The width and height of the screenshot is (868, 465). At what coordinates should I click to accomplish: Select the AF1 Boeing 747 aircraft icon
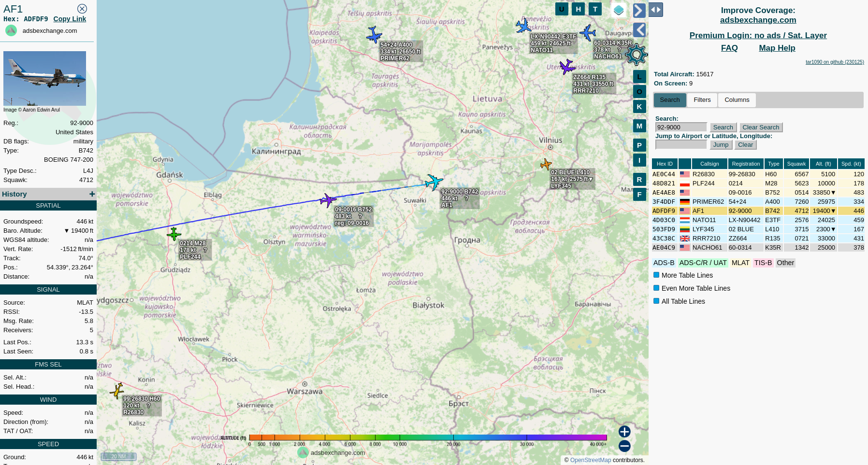434,182
